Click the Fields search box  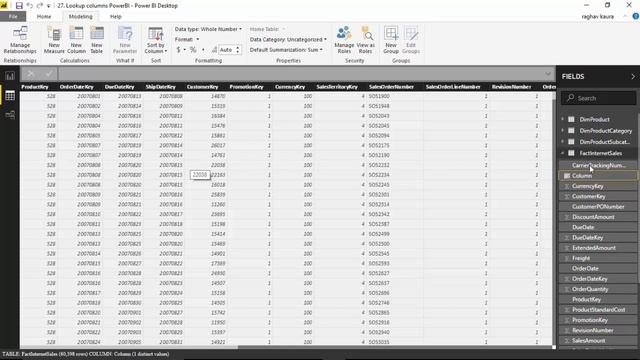click(598, 98)
